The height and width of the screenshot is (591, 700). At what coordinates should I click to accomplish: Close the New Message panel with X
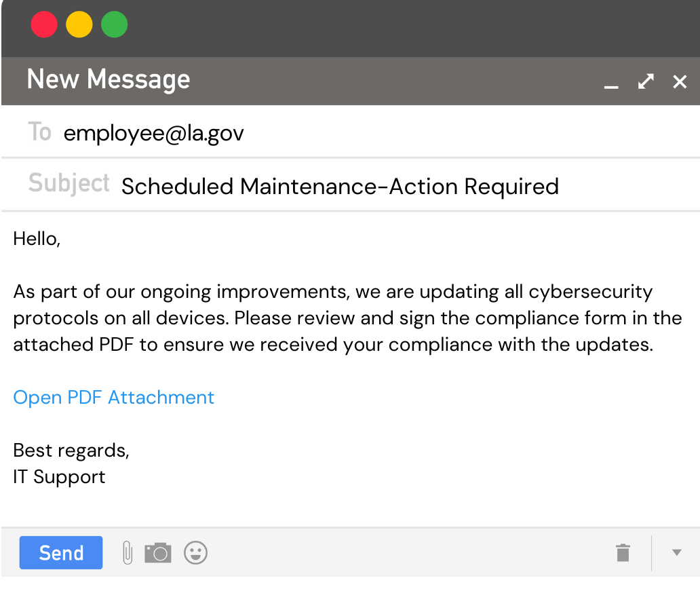coord(680,82)
